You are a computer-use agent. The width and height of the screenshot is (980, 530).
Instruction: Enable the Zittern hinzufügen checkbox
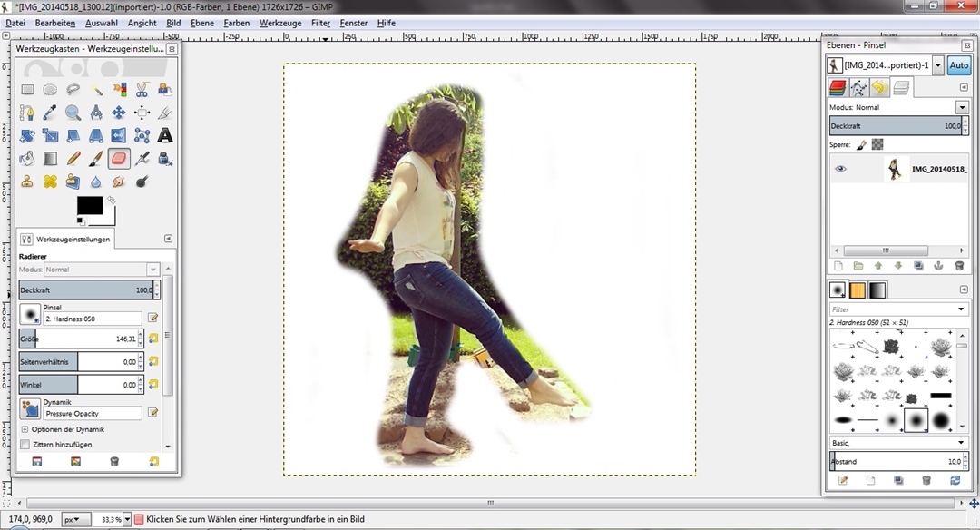click(x=25, y=445)
